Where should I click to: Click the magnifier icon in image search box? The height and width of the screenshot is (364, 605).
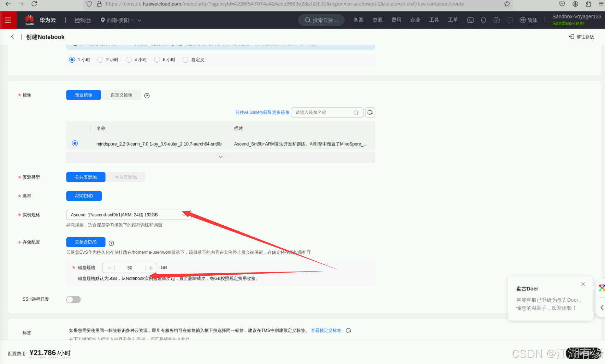356,113
